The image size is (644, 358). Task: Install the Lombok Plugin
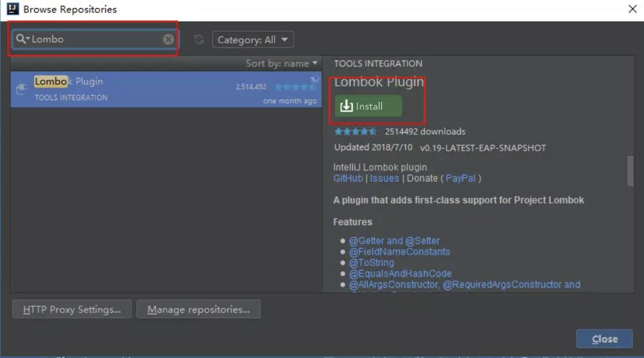(369, 106)
